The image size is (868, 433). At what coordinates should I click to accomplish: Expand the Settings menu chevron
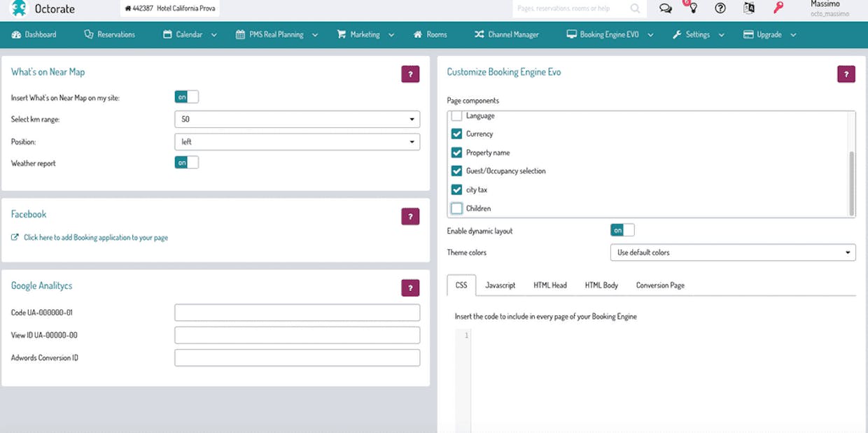722,35
